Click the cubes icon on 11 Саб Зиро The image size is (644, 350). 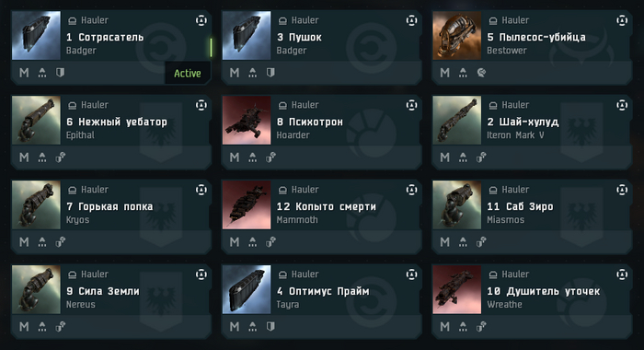point(481,242)
